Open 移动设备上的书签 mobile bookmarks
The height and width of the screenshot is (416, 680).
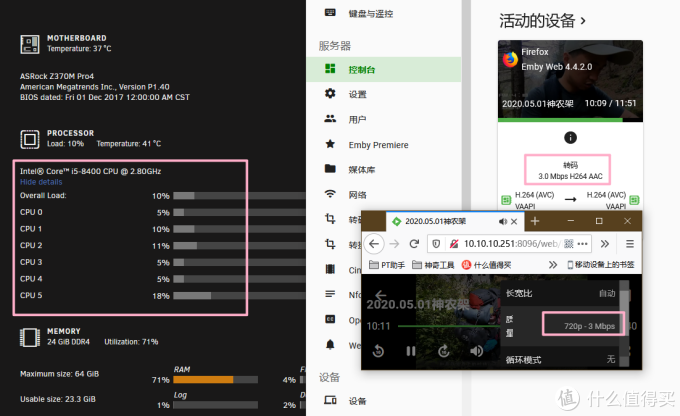click(601, 265)
